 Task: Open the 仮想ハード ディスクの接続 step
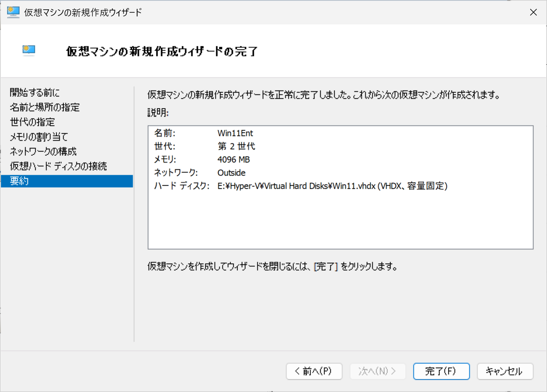point(58,166)
